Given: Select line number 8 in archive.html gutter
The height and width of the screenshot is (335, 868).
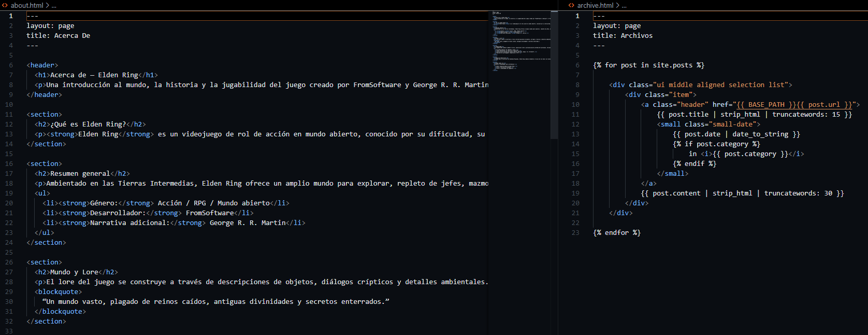Looking at the screenshot, I should pyautogui.click(x=577, y=85).
